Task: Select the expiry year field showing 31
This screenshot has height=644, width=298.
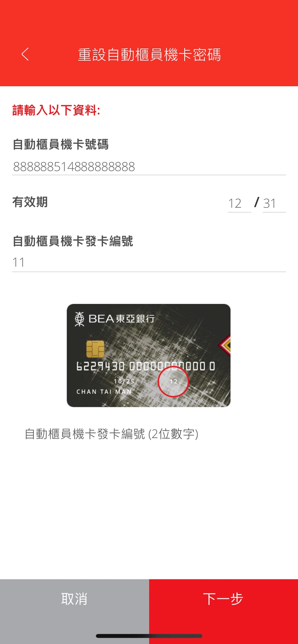Action: point(274,203)
